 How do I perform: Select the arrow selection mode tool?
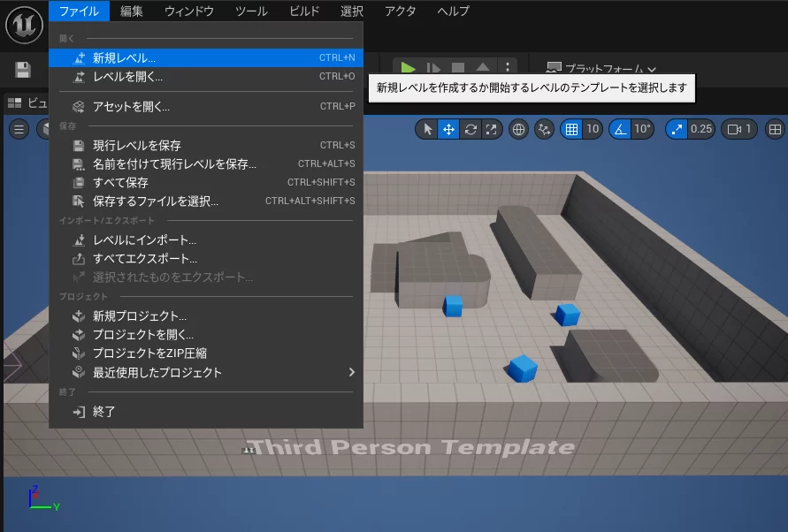tap(428, 129)
